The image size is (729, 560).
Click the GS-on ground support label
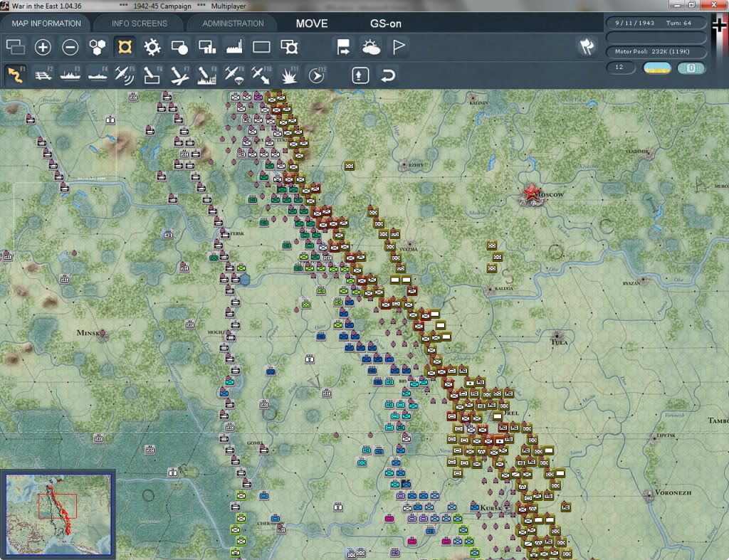pyautogui.click(x=385, y=23)
